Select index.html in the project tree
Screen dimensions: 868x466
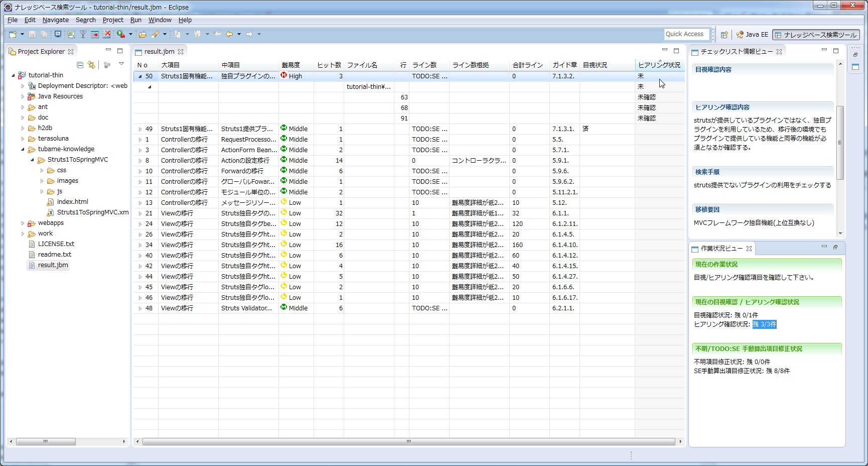click(x=72, y=202)
